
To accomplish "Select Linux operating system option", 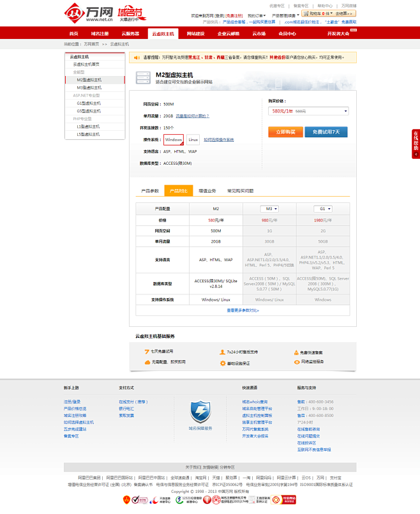I will (193, 139).
